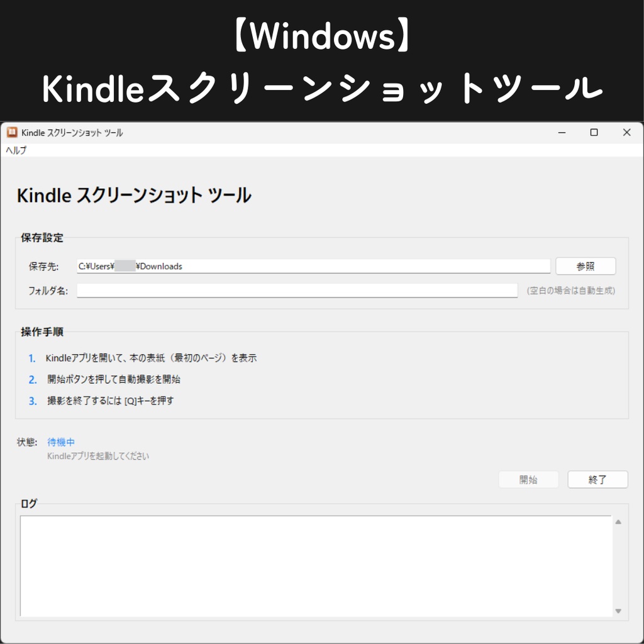Click the 参照 browse button
This screenshot has height=644, width=644.
(586, 266)
